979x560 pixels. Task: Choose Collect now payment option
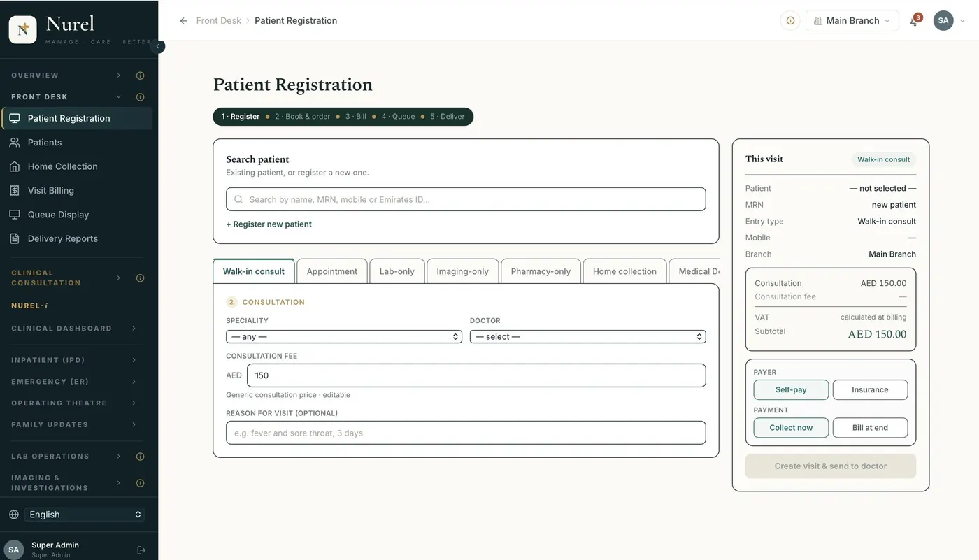click(791, 427)
